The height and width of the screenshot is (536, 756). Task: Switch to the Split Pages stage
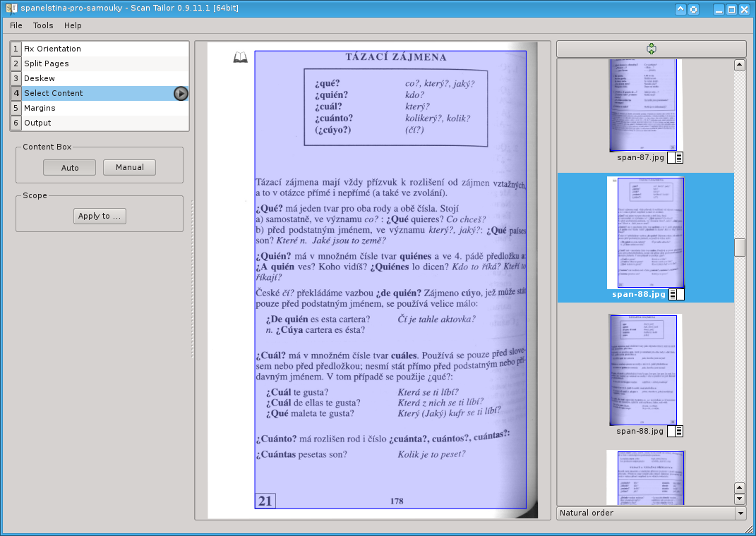100,63
